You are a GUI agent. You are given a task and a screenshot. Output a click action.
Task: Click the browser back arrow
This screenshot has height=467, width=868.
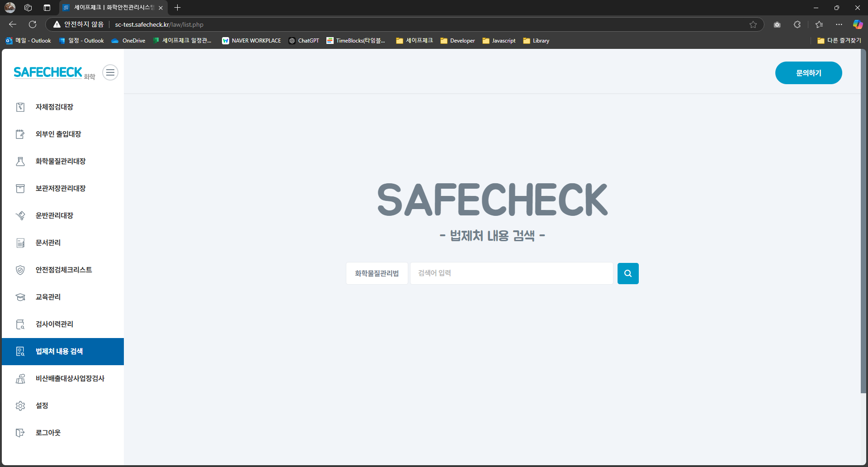pos(13,24)
